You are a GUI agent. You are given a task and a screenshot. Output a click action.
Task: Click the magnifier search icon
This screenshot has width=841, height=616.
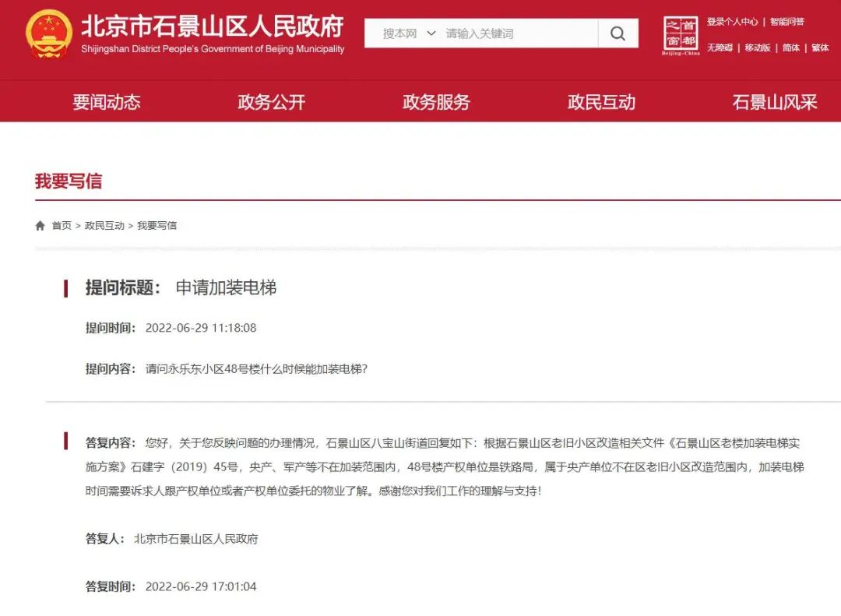[618, 33]
